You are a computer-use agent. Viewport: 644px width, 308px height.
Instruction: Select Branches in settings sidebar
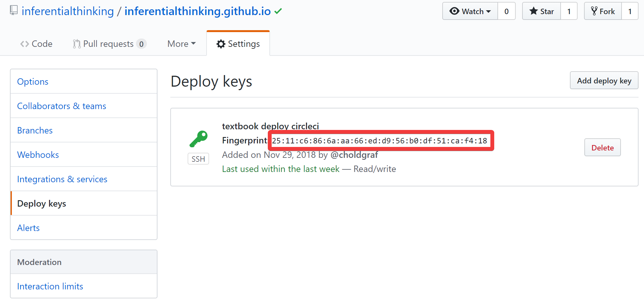(x=35, y=131)
